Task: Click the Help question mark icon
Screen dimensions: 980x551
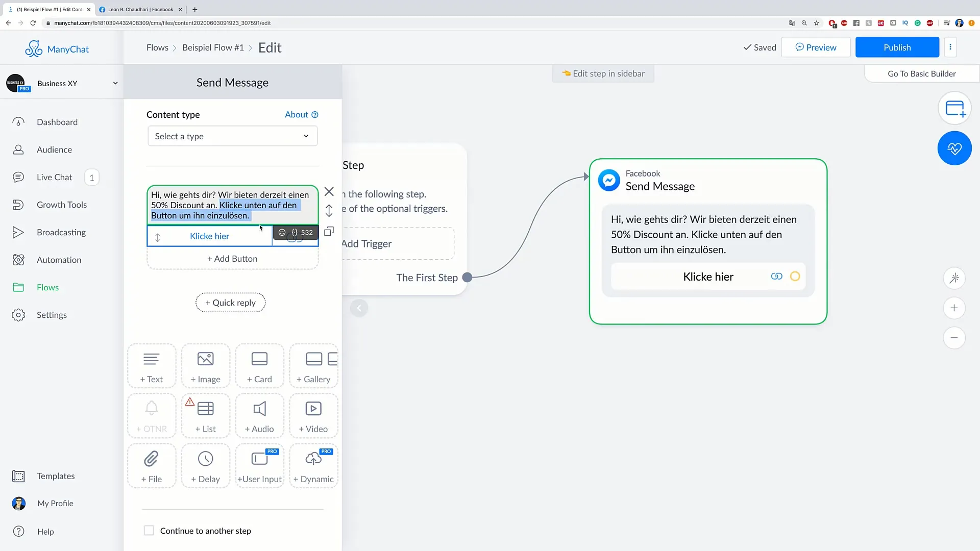Action: pos(18,531)
